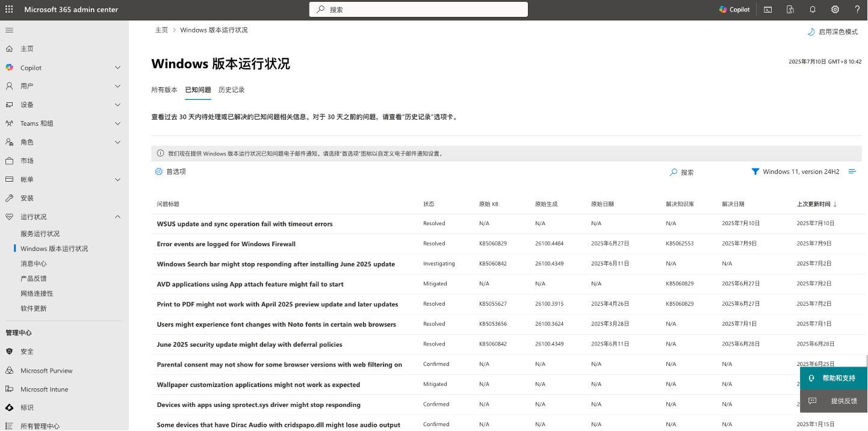
Task: Click the Copilot icon in the sidebar
Action: tap(9, 67)
